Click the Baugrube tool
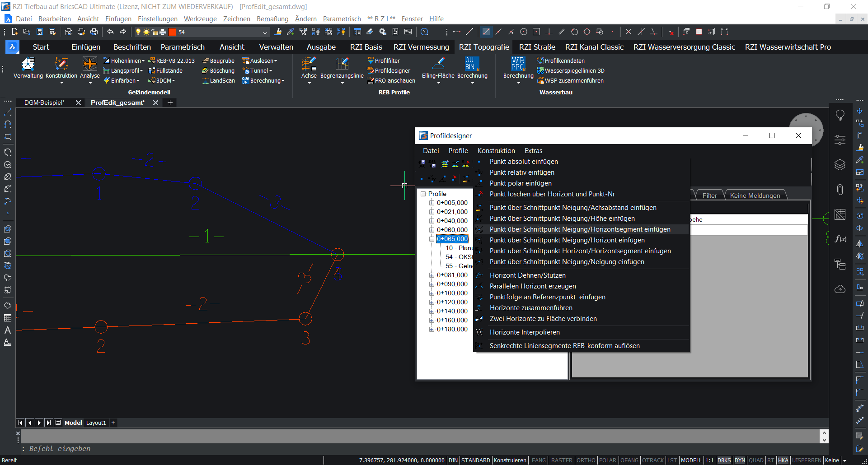Viewport: 868px width, 465px height. pos(219,60)
